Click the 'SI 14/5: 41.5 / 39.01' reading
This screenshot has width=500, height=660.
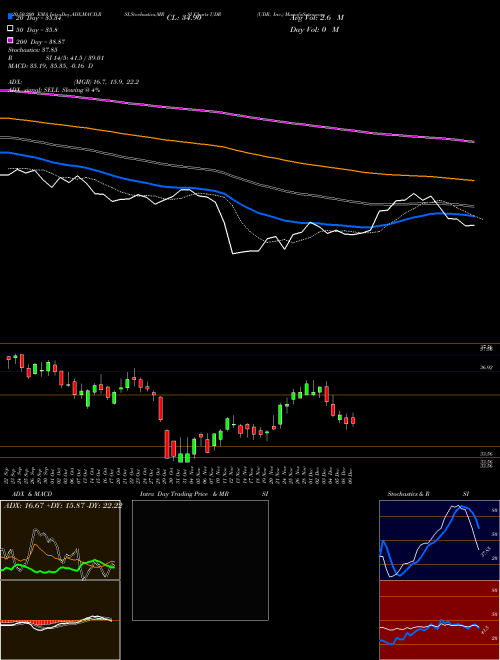point(75,58)
